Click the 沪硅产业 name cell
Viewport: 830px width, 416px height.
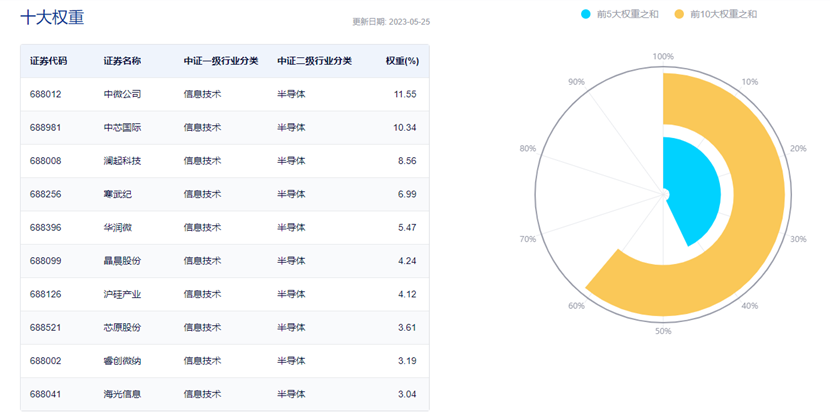(122, 294)
